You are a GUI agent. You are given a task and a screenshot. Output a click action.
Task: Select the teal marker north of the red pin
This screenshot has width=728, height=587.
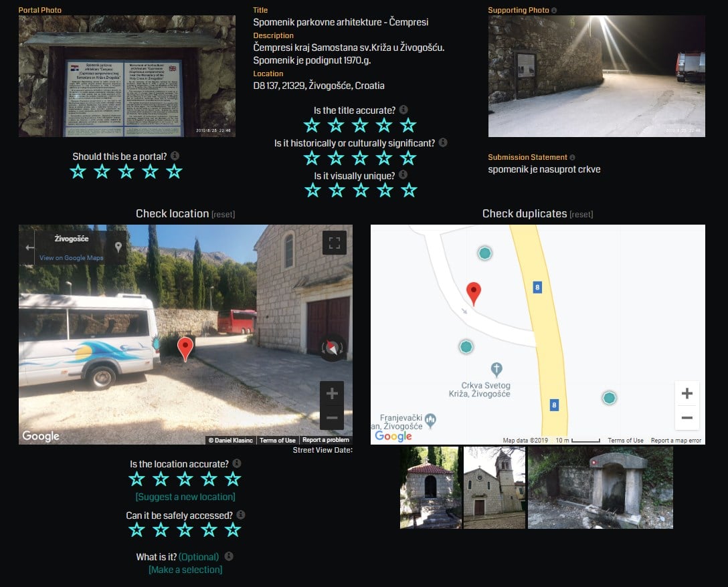point(484,253)
